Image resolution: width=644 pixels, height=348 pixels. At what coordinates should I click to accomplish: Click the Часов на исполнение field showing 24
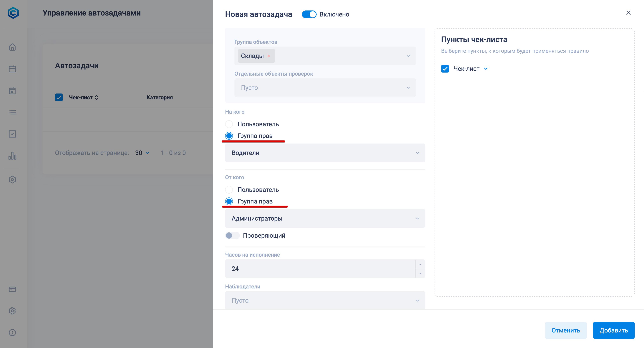pos(320,269)
